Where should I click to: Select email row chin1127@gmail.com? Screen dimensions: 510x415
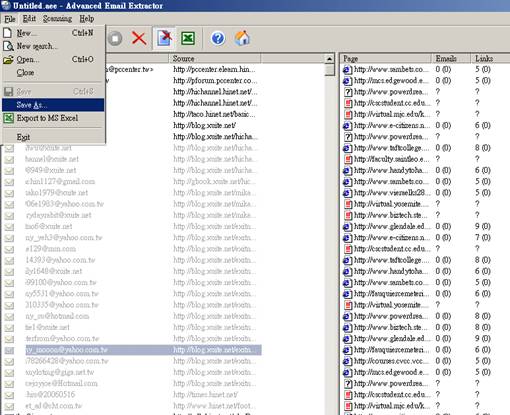click(x=60, y=181)
